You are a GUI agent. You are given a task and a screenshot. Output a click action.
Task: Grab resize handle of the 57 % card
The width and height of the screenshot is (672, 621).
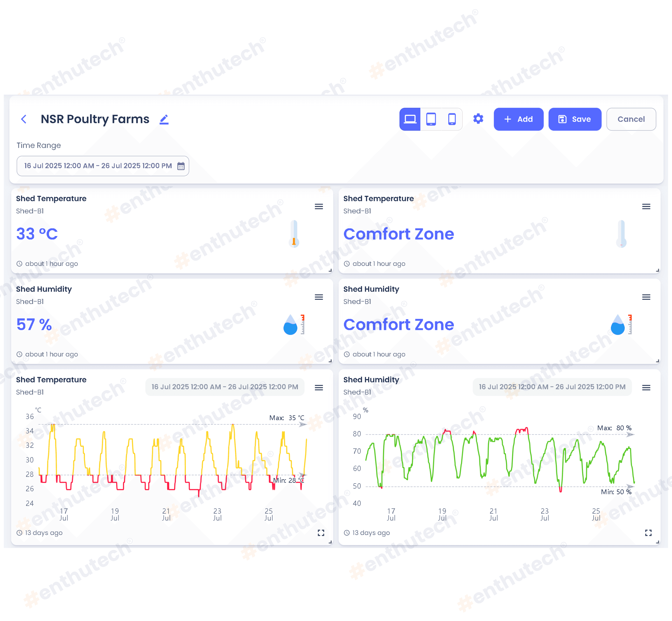330,361
